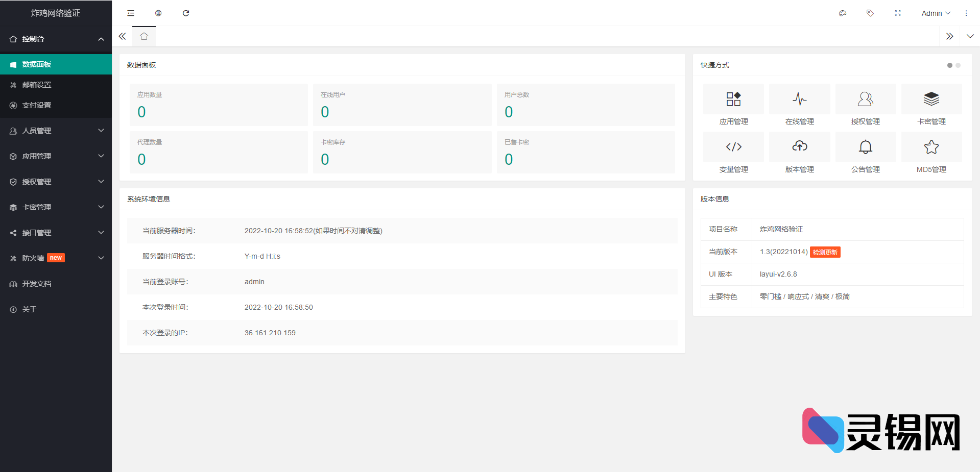
Task: Open the theme color palette icon
Action: (843, 13)
